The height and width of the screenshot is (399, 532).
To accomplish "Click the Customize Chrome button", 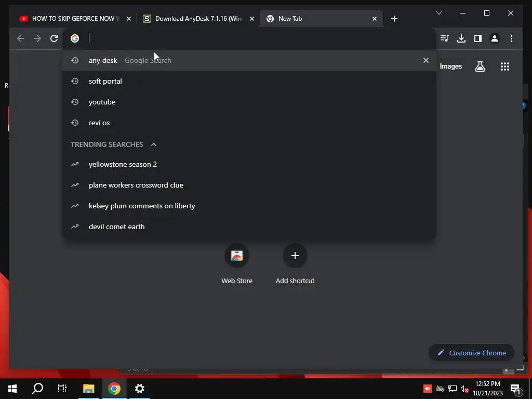I will [472, 353].
